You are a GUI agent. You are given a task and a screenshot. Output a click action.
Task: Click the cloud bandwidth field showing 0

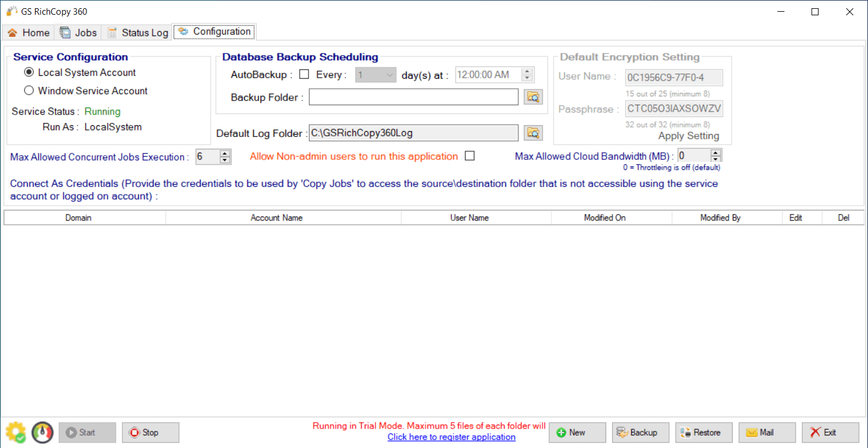(694, 156)
